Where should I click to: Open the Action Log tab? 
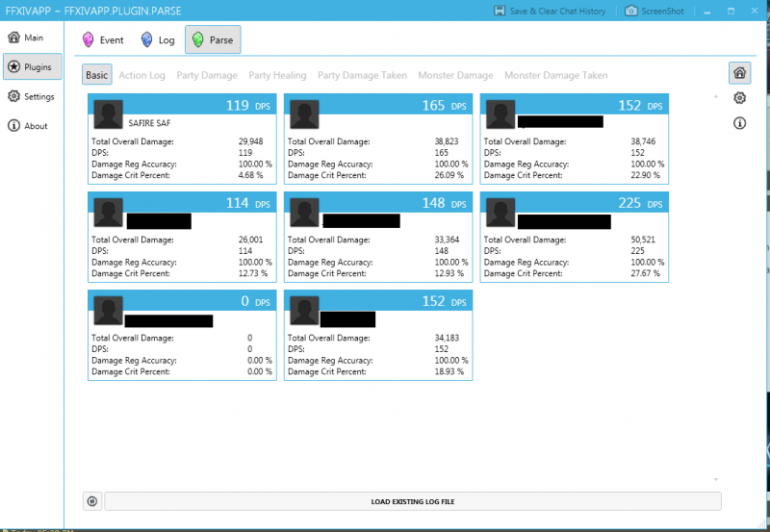point(141,75)
